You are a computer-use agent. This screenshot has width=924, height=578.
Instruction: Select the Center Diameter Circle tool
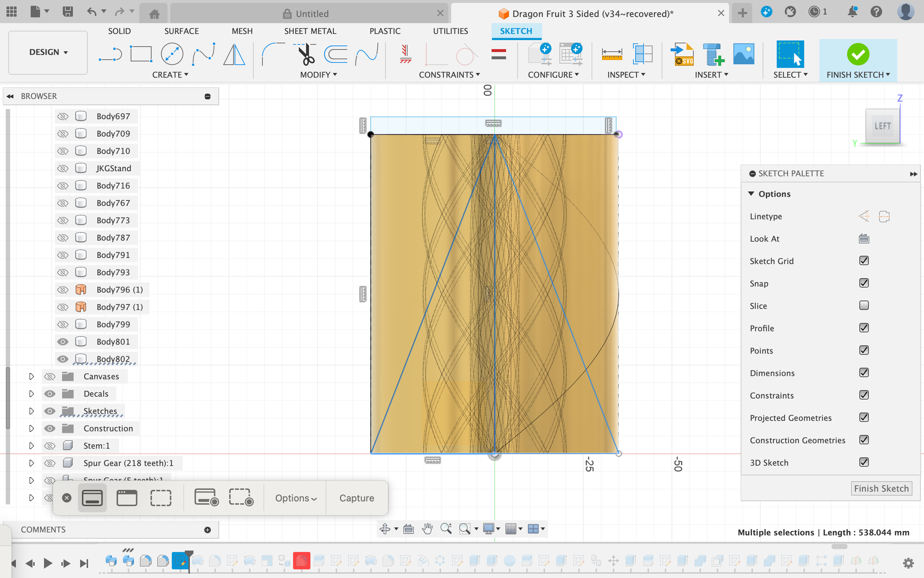[172, 54]
